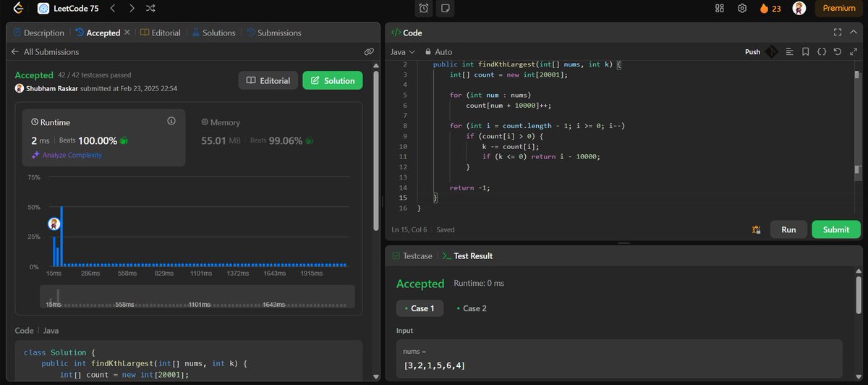This screenshot has height=385, width=868.
Task: Switch to the Testcase tab
Action: click(x=412, y=256)
